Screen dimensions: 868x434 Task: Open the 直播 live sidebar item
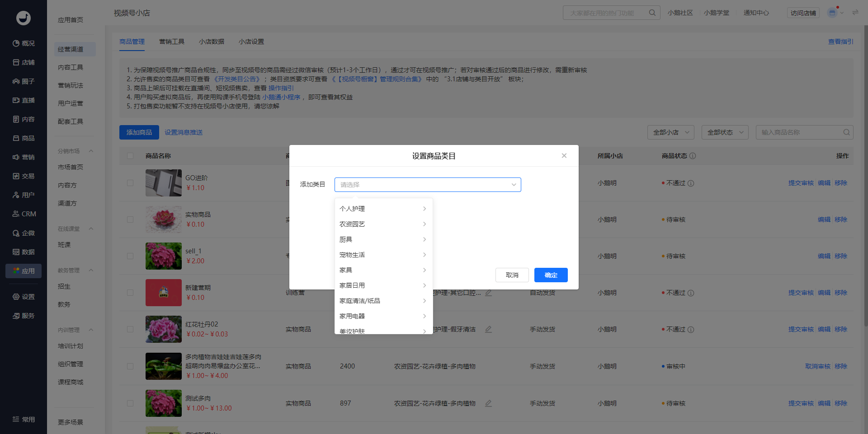(x=24, y=100)
